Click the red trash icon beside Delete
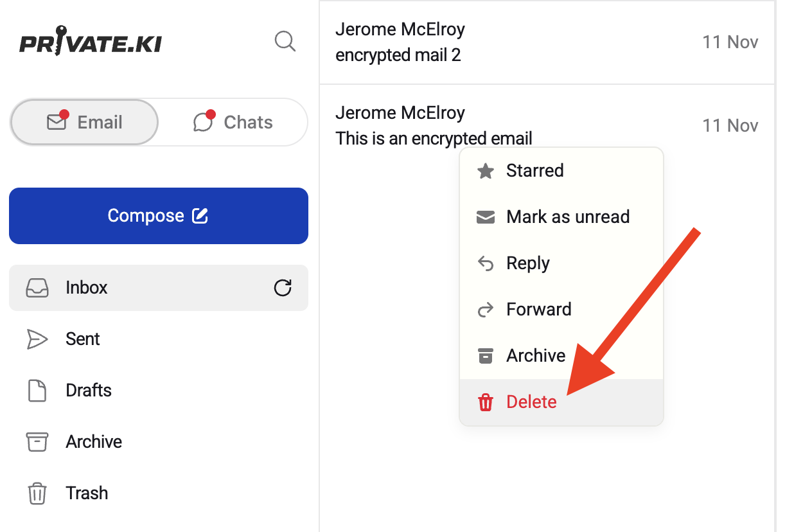803x532 pixels. point(486,403)
